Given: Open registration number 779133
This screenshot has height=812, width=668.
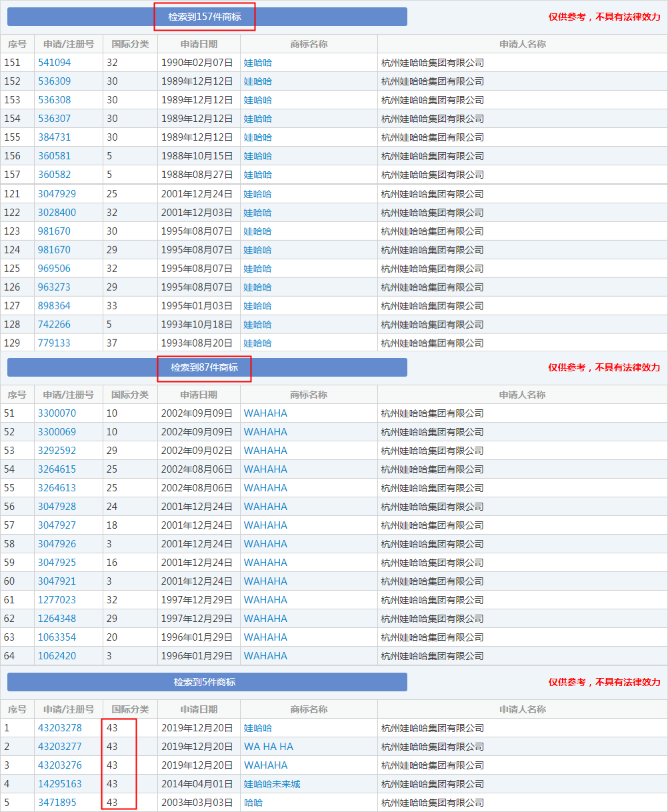Looking at the screenshot, I should tap(54, 343).
